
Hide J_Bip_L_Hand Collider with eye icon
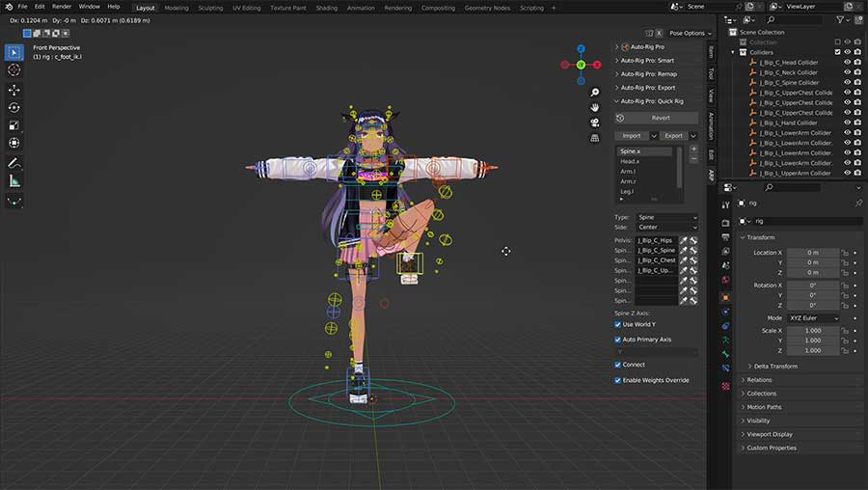click(847, 122)
